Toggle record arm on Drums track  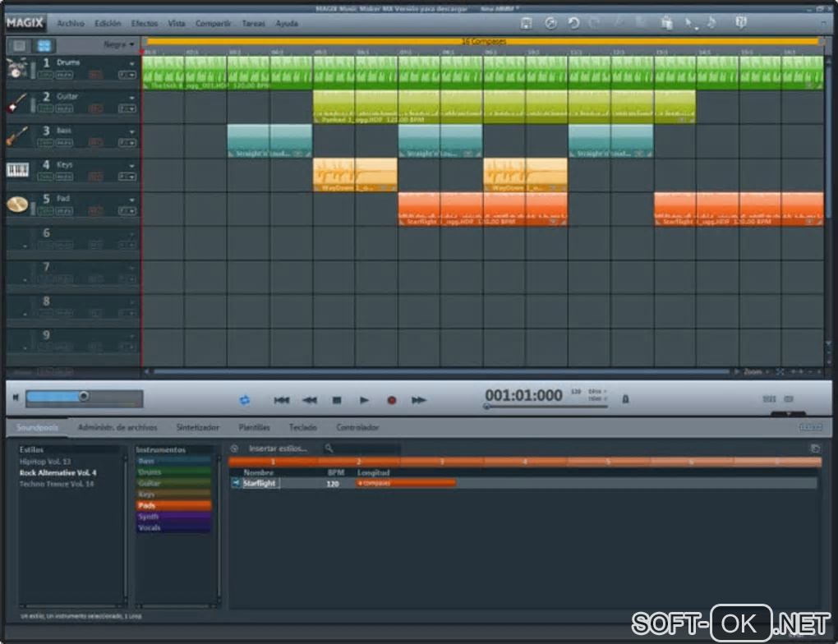95,75
